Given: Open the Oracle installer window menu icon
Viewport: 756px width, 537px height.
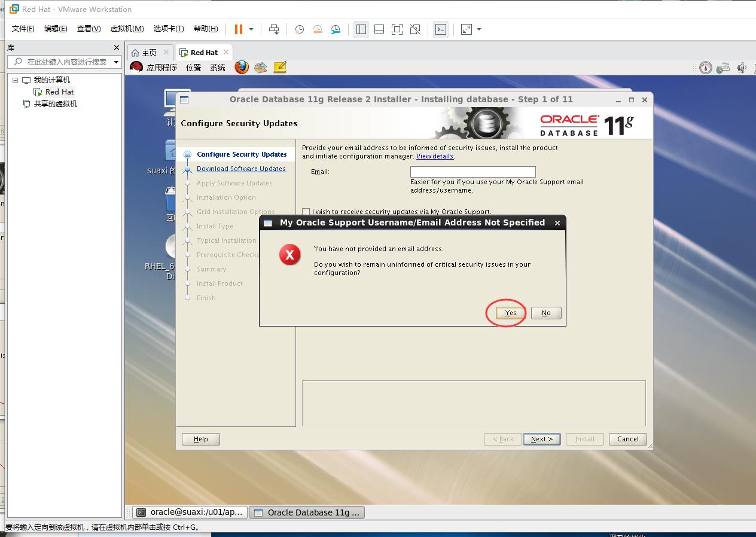Looking at the screenshot, I should (x=184, y=100).
